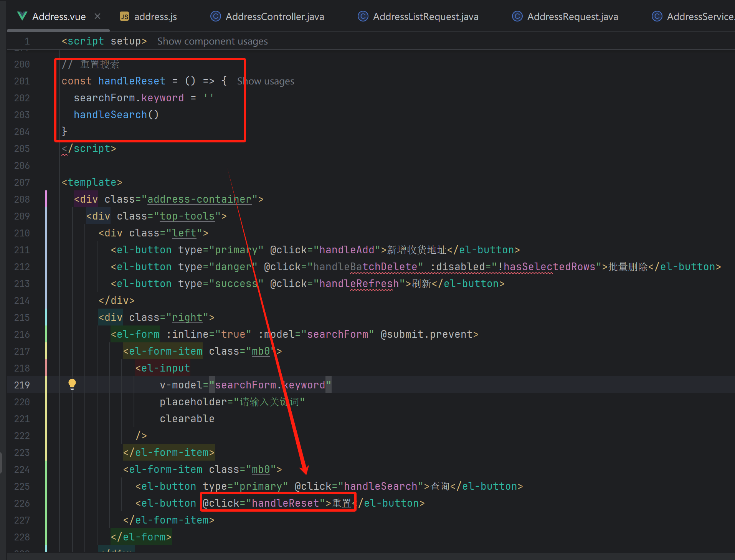This screenshot has width=735, height=560.
Task: Click the class icon on AddressController.java tab
Action: (216, 17)
